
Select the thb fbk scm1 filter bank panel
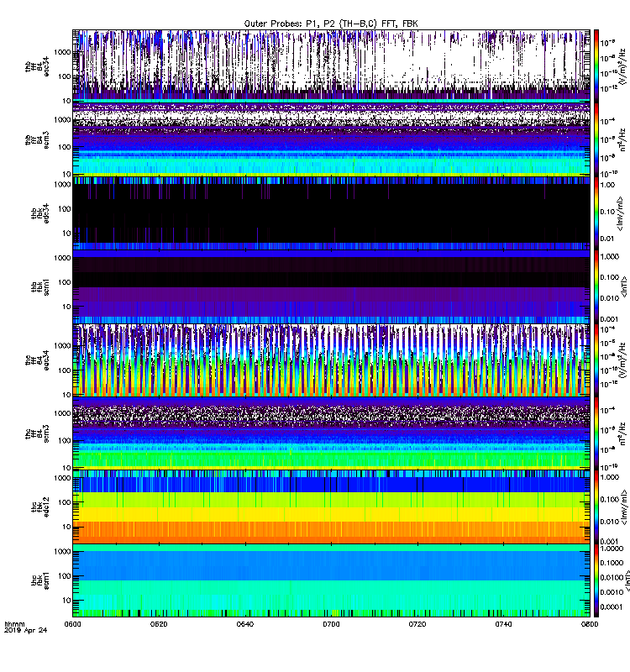[331, 286]
